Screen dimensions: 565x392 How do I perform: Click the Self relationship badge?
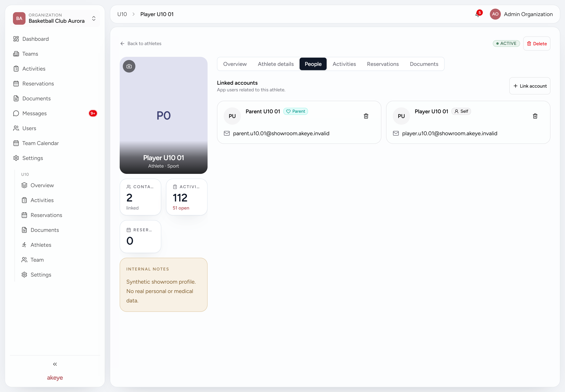click(x=461, y=111)
